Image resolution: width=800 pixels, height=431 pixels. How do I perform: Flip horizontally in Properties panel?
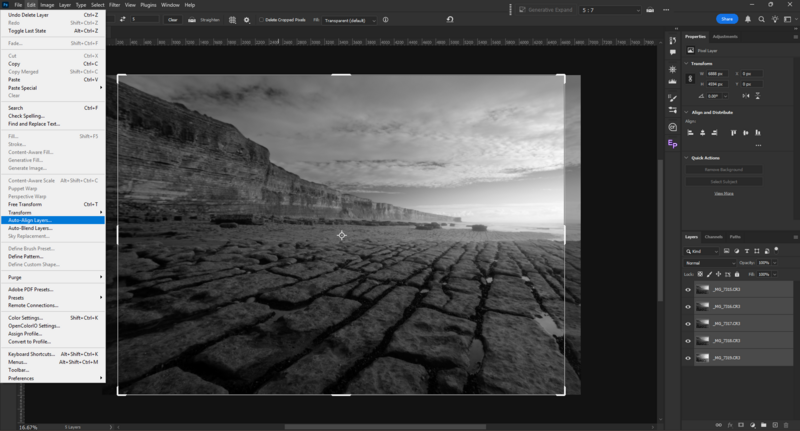point(746,96)
